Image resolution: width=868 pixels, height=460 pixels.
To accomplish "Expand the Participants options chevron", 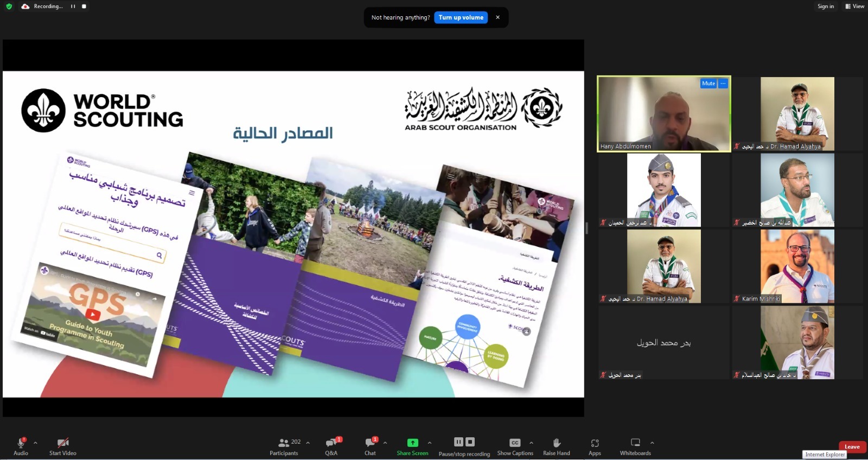I will click(308, 443).
